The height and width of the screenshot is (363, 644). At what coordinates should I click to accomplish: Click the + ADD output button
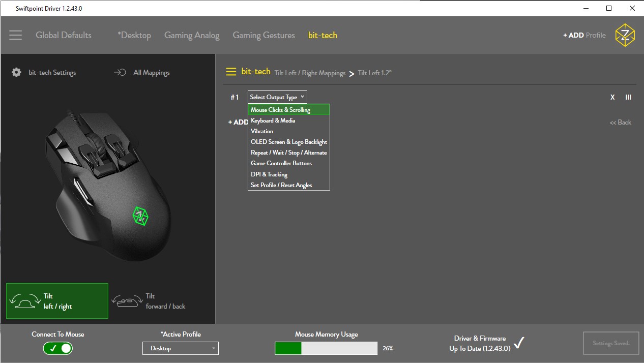click(x=238, y=122)
